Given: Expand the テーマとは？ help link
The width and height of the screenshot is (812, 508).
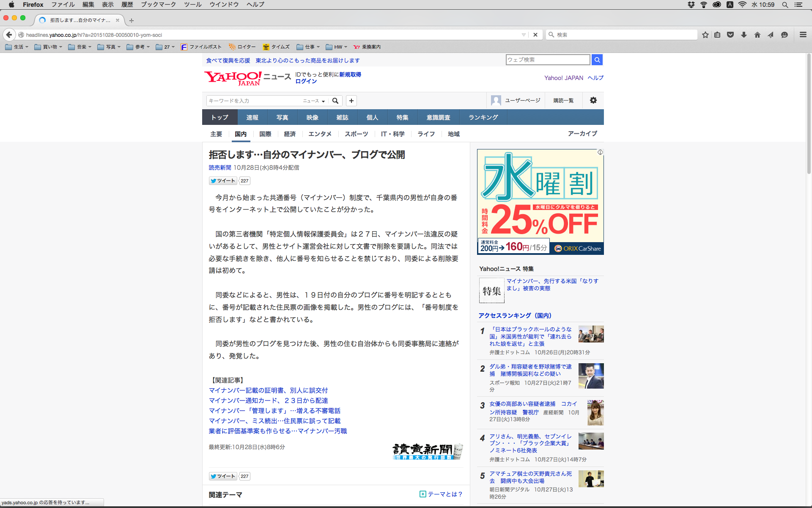Looking at the screenshot, I should pyautogui.click(x=441, y=494).
